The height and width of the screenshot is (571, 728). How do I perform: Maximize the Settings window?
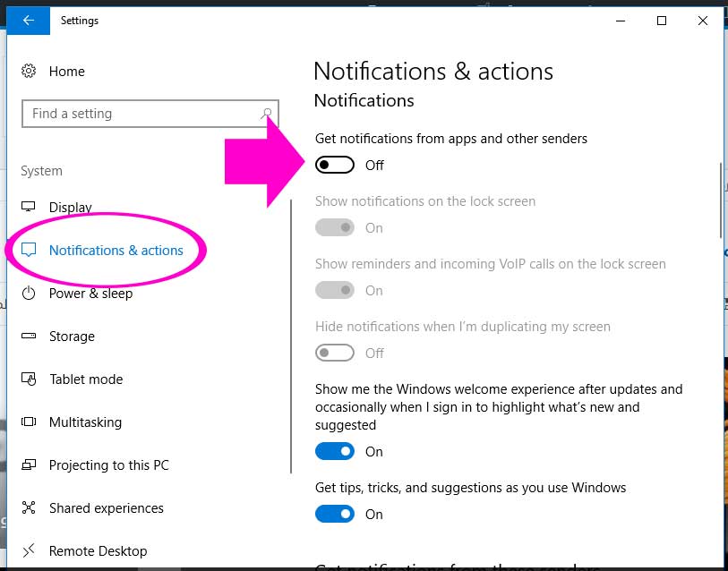click(x=662, y=21)
